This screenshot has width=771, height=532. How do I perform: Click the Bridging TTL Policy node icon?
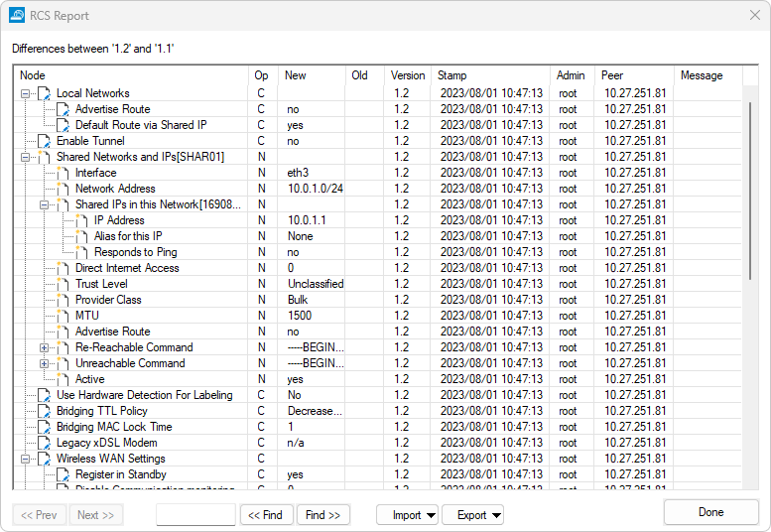point(45,411)
